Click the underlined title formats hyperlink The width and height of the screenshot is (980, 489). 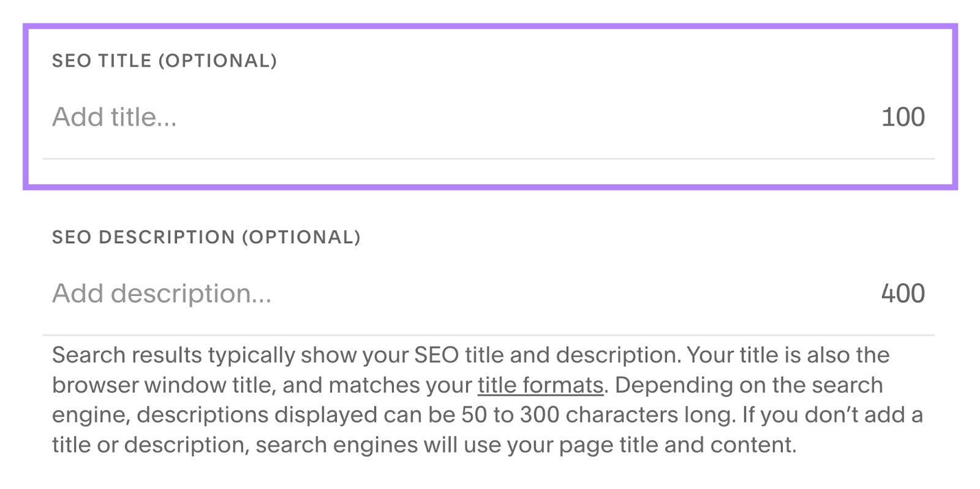[540, 385]
